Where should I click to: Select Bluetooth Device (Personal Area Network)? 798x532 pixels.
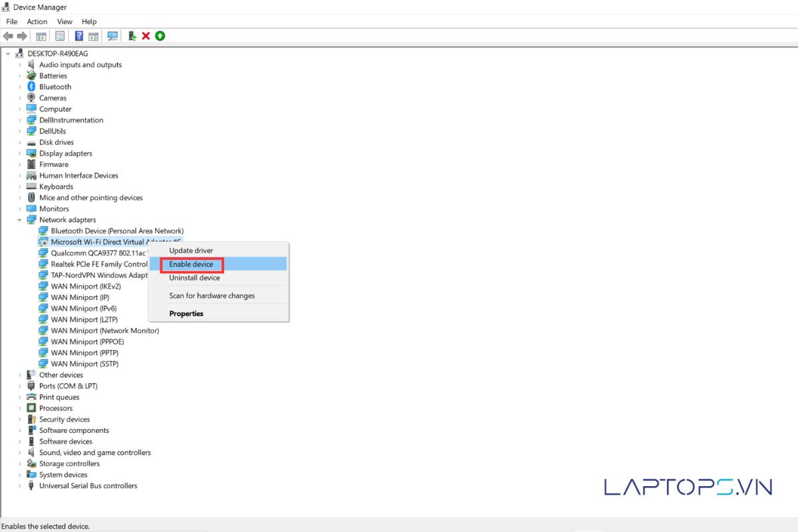click(117, 231)
